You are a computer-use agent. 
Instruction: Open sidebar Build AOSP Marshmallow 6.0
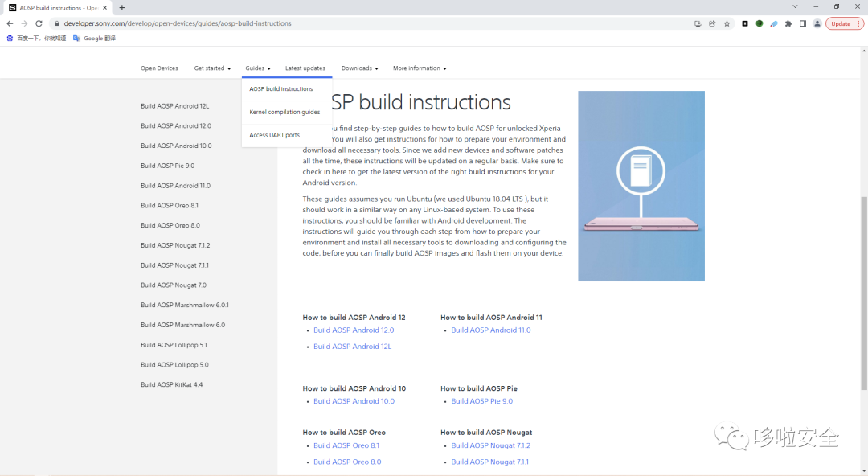click(182, 326)
